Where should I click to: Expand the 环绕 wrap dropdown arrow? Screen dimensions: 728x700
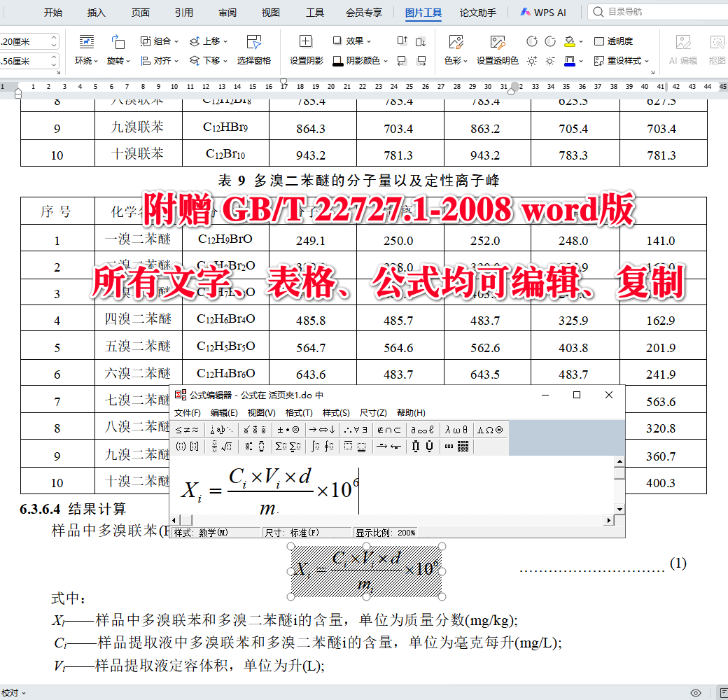[96, 61]
